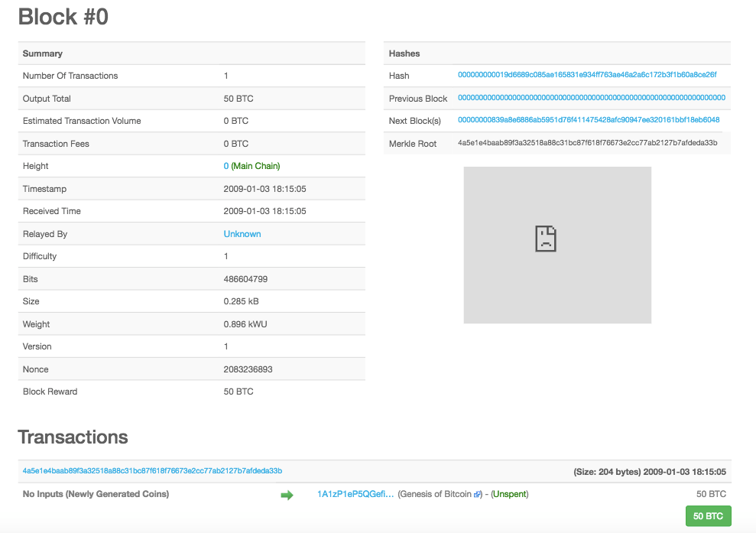Click the green arrow icon in transaction row
This screenshot has height=533, width=756.
(x=287, y=495)
